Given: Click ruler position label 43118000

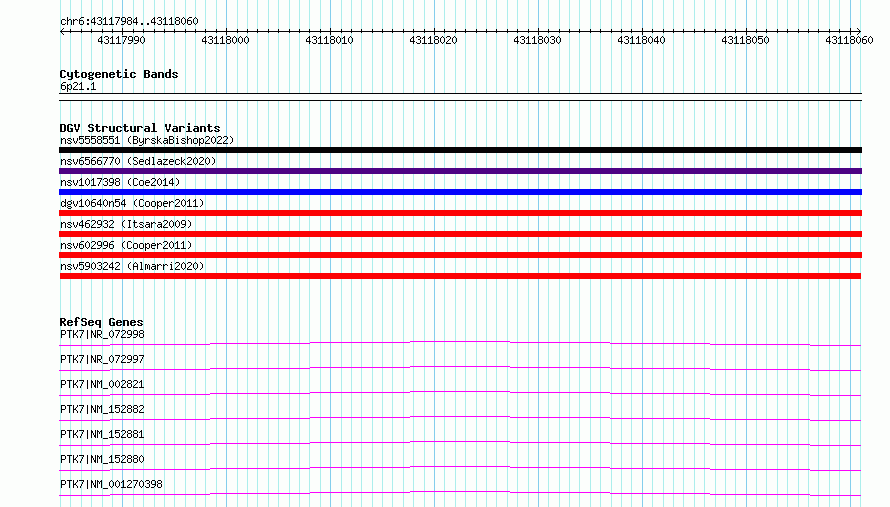Looking at the screenshot, I should coord(225,40).
